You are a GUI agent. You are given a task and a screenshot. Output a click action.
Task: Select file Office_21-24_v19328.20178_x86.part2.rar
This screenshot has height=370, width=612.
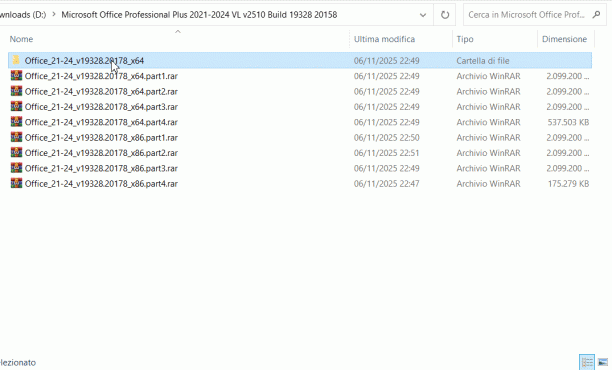[x=101, y=152]
